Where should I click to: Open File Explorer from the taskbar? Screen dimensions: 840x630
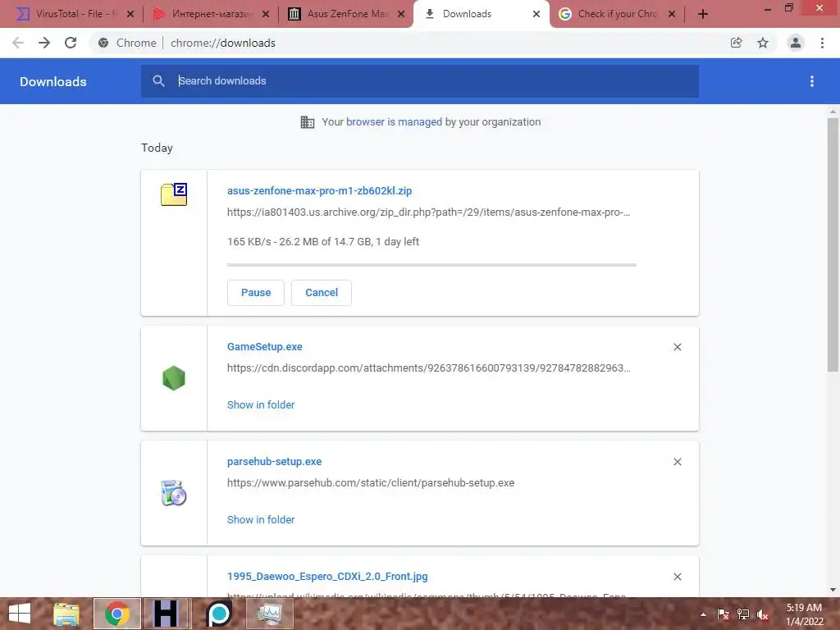[x=66, y=614]
